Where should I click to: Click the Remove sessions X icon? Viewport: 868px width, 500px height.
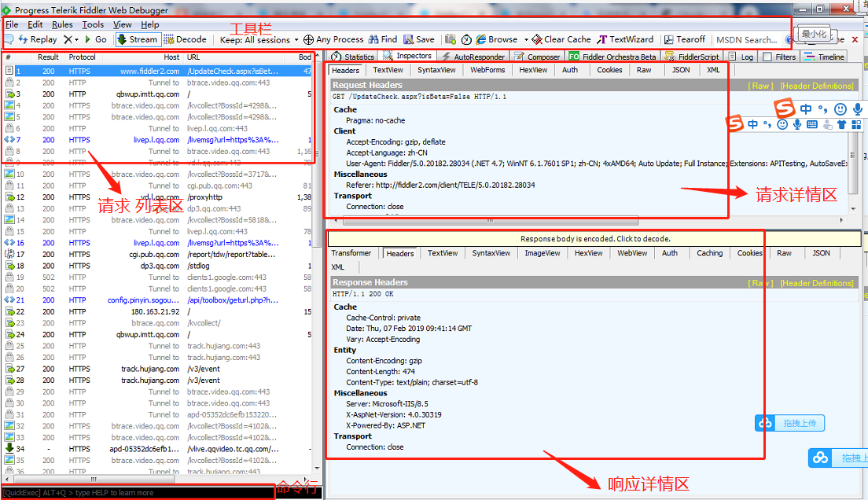[68, 39]
